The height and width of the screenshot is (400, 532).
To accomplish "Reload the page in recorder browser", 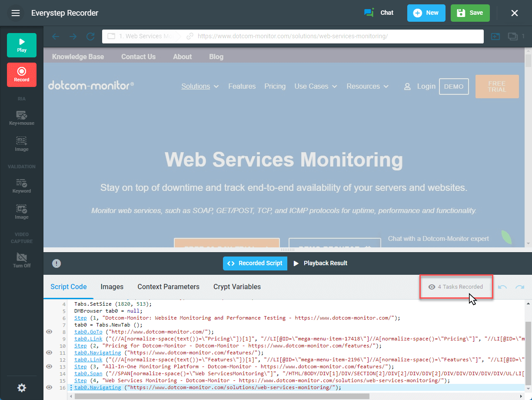I will click(x=90, y=37).
